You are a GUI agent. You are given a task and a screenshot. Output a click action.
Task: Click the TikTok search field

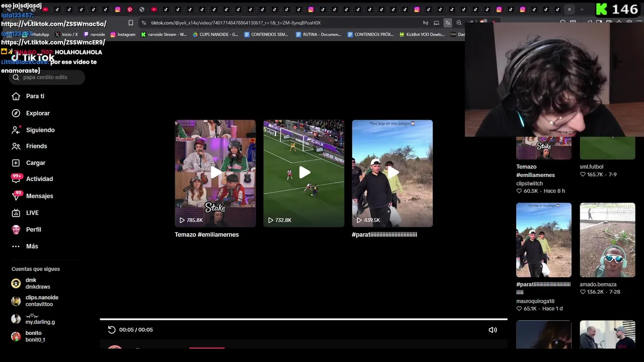tap(47, 77)
